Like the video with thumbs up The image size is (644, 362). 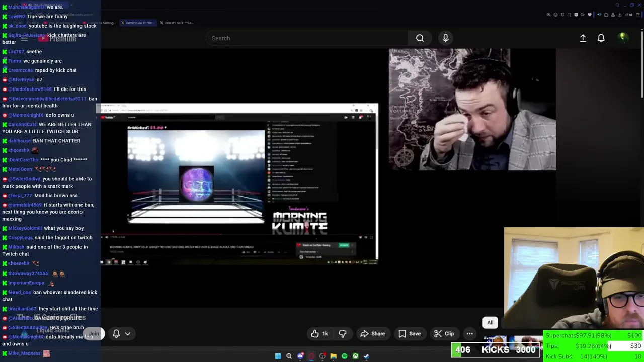click(x=319, y=334)
